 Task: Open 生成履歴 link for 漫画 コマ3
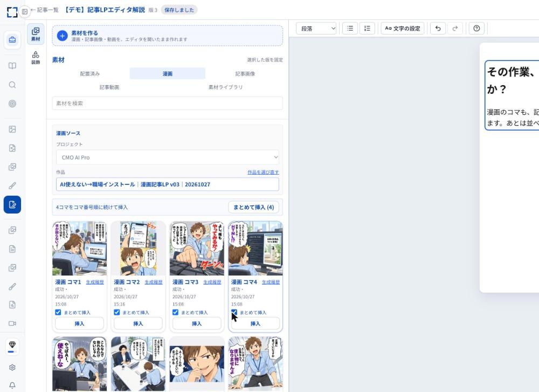212,282
